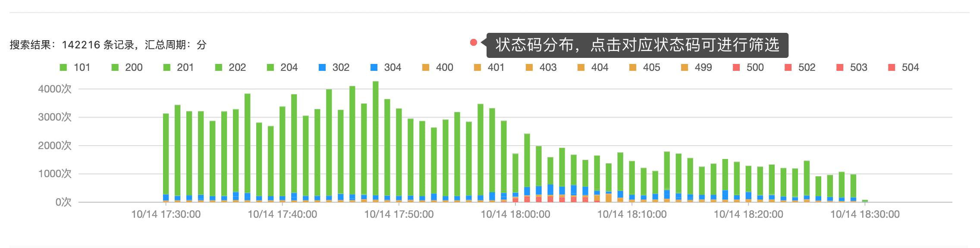
Task: Click the orange 403 legend icon
Action: tap(529, 67)
